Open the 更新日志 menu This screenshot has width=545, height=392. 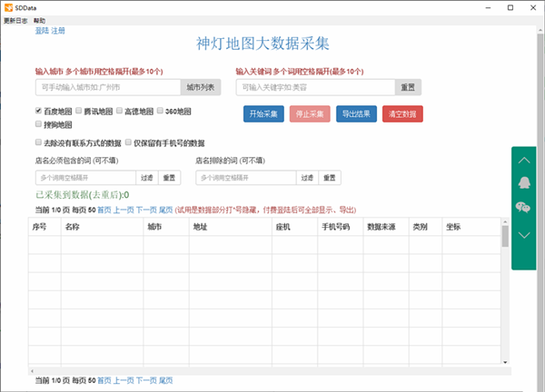click(15, 19)
